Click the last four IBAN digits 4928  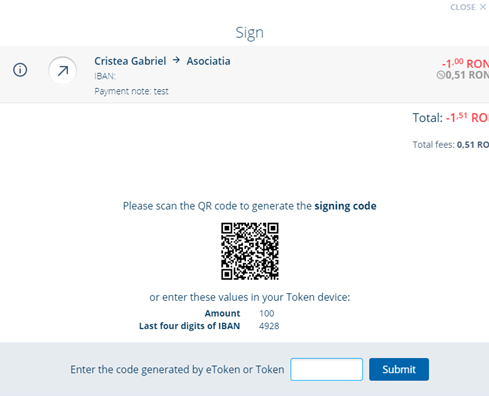[269, 326]
